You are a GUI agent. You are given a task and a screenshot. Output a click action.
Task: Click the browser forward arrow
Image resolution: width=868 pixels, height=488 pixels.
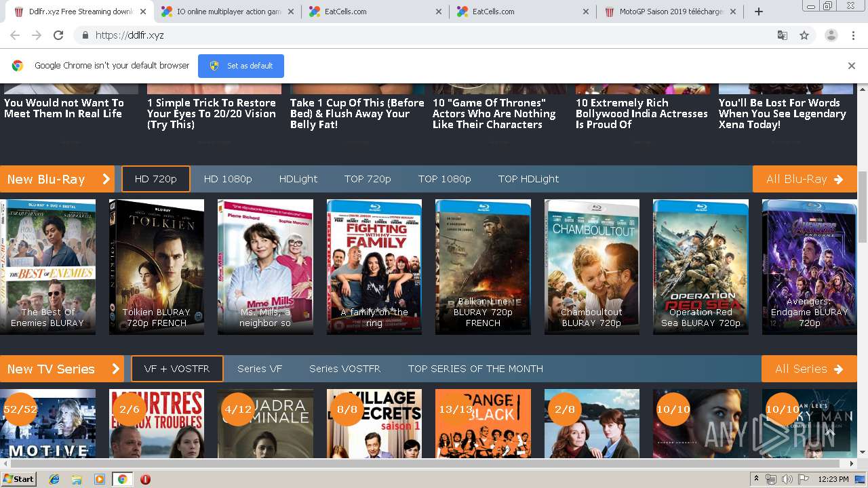coord(37,35)
